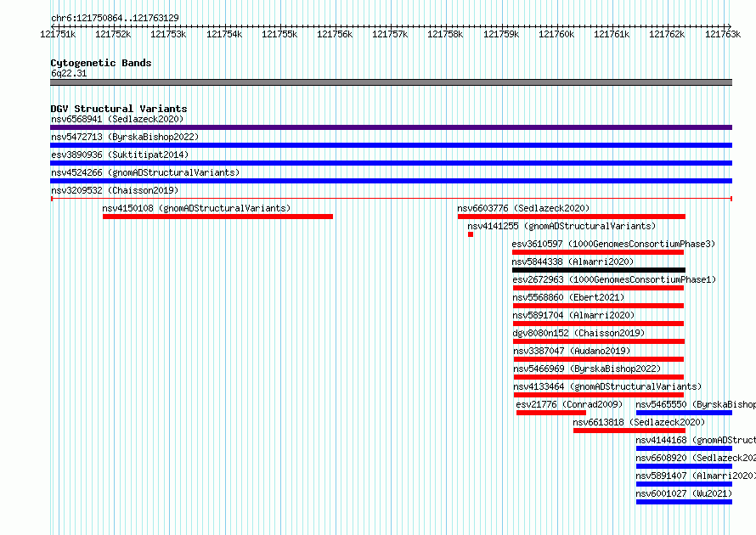This screenshot has width=756, height=535.
Task: Open the nsv3387047 (Audano2019) label
Action: pos(572,351)
